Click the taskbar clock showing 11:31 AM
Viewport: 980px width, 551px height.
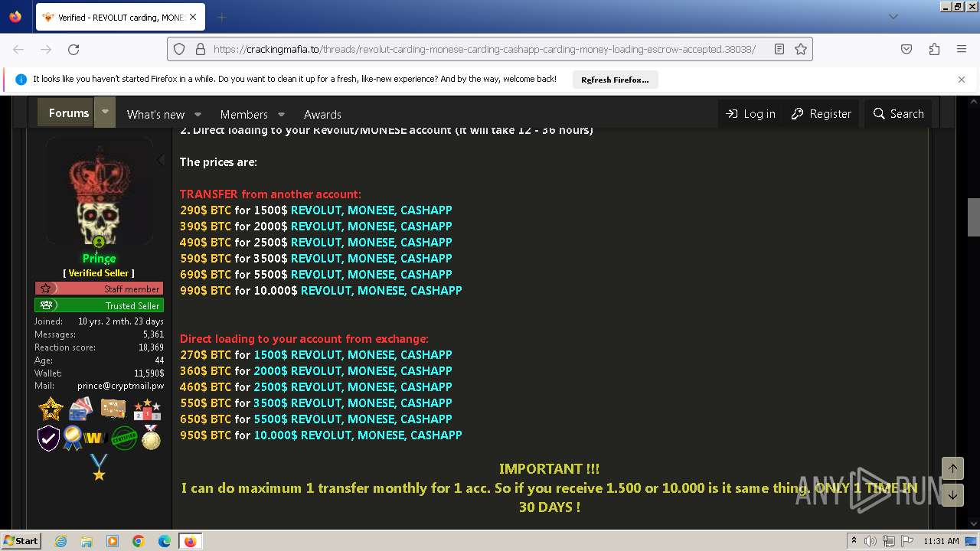pyautogui.click(x=941, y=541)
